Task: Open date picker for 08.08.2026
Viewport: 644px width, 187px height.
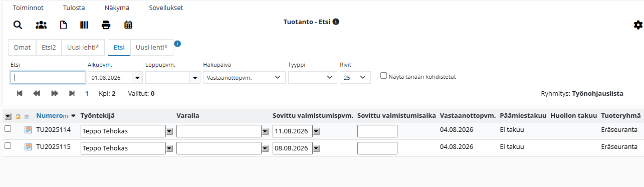Action: pyautogui.click(x=317, y=148)
